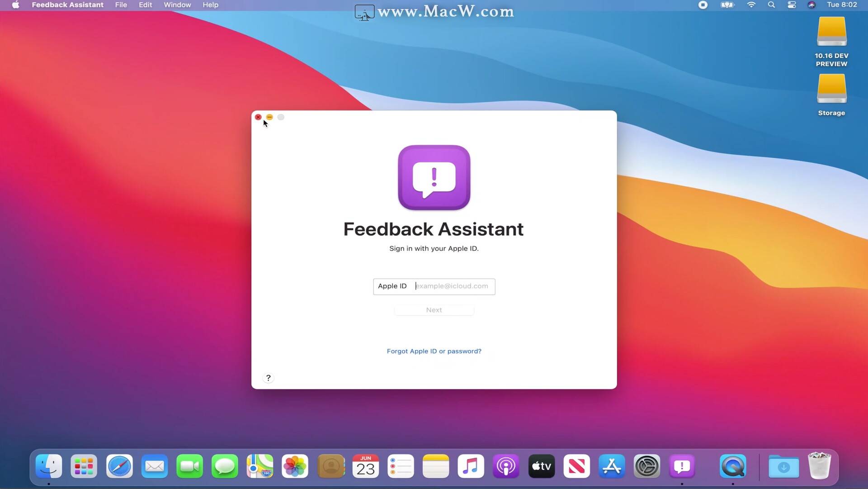Viewport: 868px width, 489px height.
Task: Open Downloads folder in the dock
Action: pyautogui.click(x=784, y=466)
